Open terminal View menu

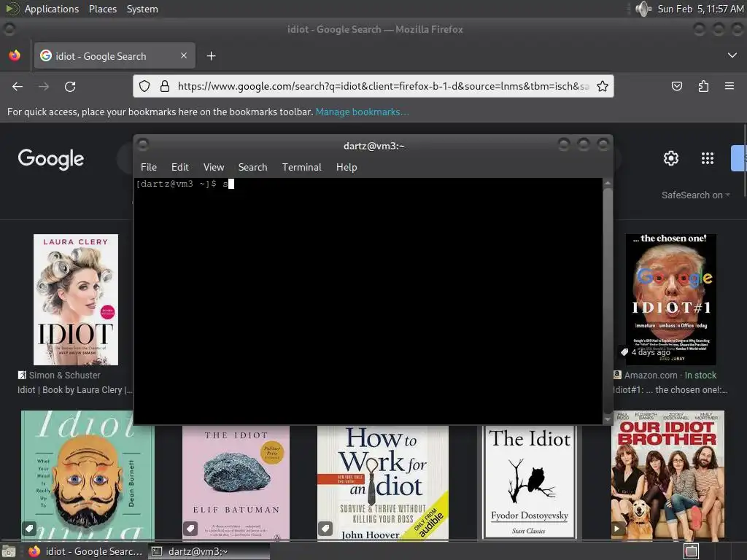pos(214,167)
